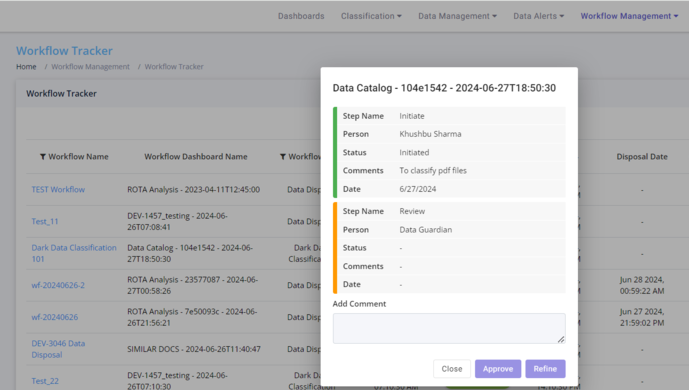
Task: Click 'ROTA Analysis - 2023-04-11T12:45:00' cell
Action: [193, 190]
